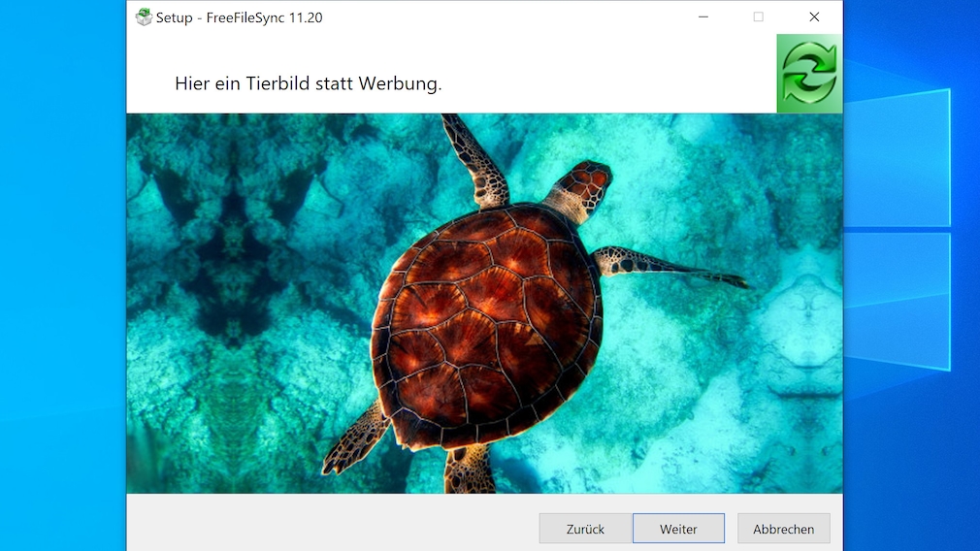Minimize the FreeFileSync setup window
Viewport: 980px width, 551px height.
[x=703, y=16]
